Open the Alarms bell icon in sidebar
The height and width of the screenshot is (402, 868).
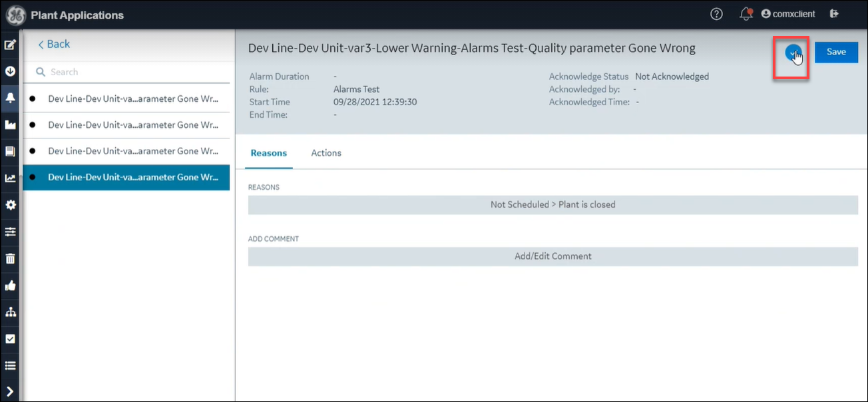click(10, 98)
